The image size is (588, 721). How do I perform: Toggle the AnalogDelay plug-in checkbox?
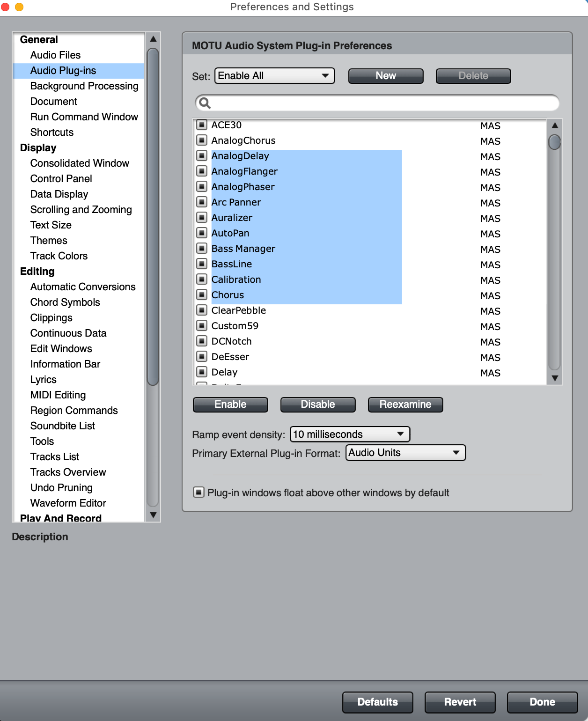click(202, 155)
